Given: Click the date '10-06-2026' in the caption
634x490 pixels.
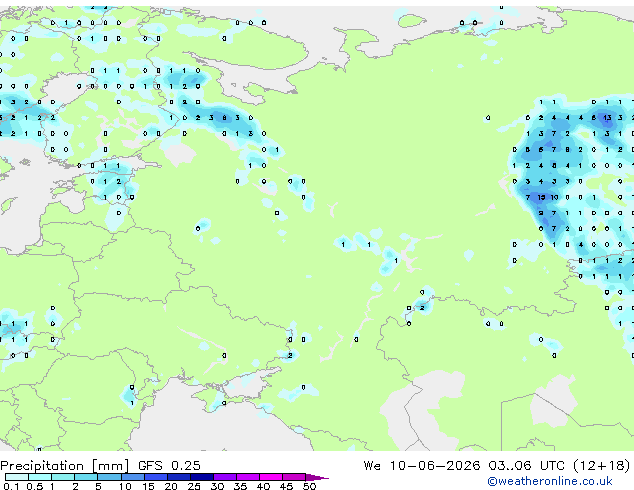Looking at the screenshot, I should (x=435, y=466).
